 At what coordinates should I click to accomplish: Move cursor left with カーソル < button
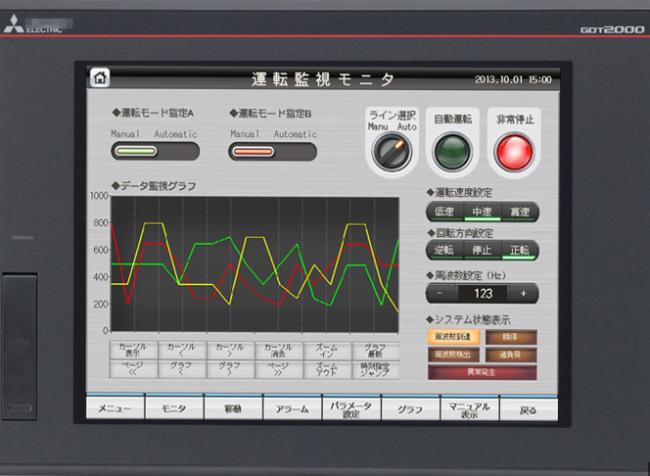tap(182, 350)
